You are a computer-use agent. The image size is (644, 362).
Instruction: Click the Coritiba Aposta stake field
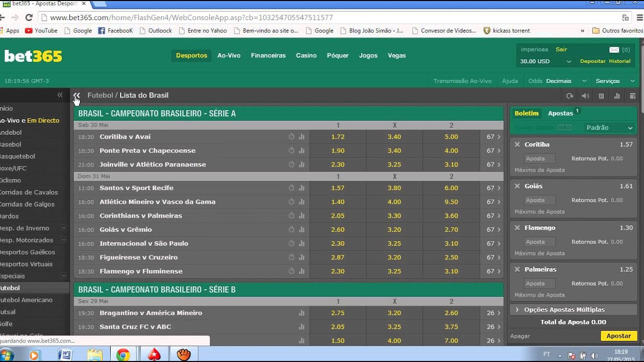click(x=539, y=158)
